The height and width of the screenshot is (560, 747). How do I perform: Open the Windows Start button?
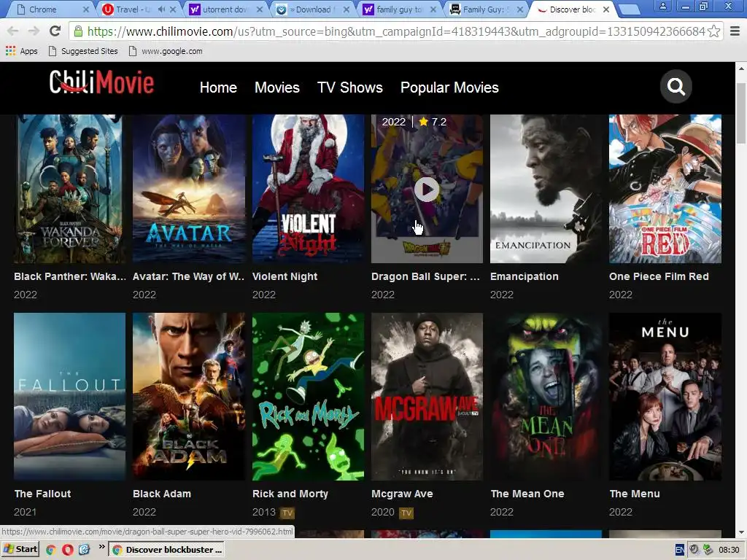tap(20, 549)
